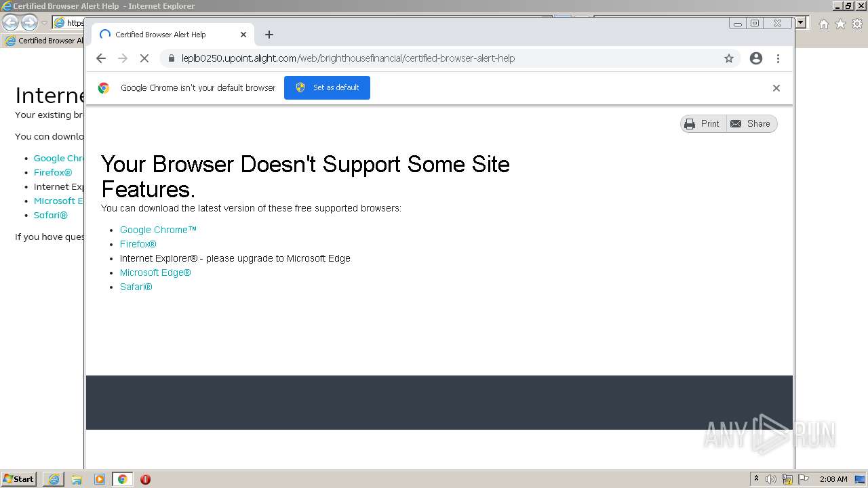The width and height of the screenshot is (868, 488).
Task: Open Safari® link in Internet Explorer window
Action: [51, 216]
